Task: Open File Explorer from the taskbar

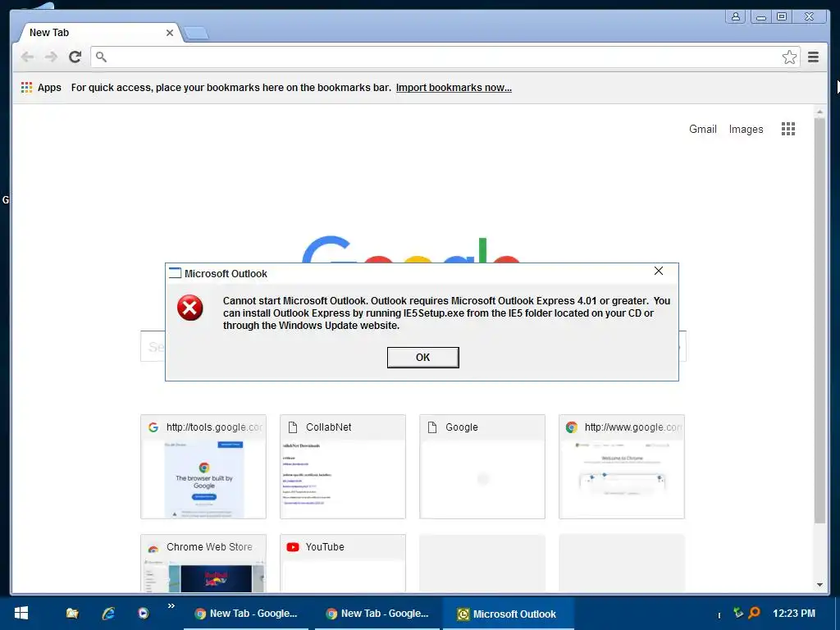Action: pyautogui.click(x=72, y=614)
